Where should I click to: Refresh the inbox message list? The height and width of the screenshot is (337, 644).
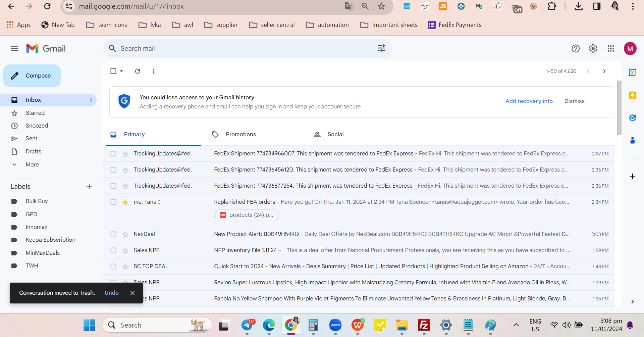pyautogui.click(x=138, y=71)
